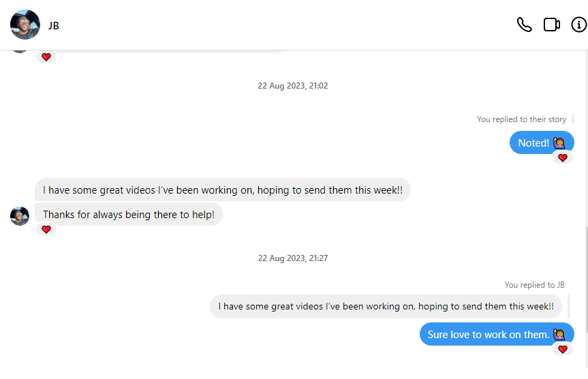Click heart reaction under 'Sure love to work' message
Viewport: 588px width, 379px height.
[x=562, y=350]
